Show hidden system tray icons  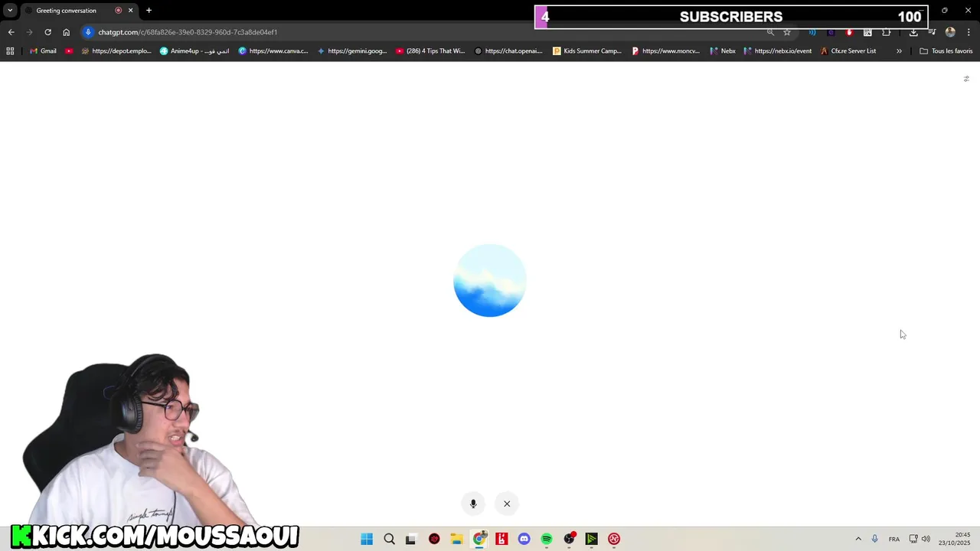[x=858, y=539]
